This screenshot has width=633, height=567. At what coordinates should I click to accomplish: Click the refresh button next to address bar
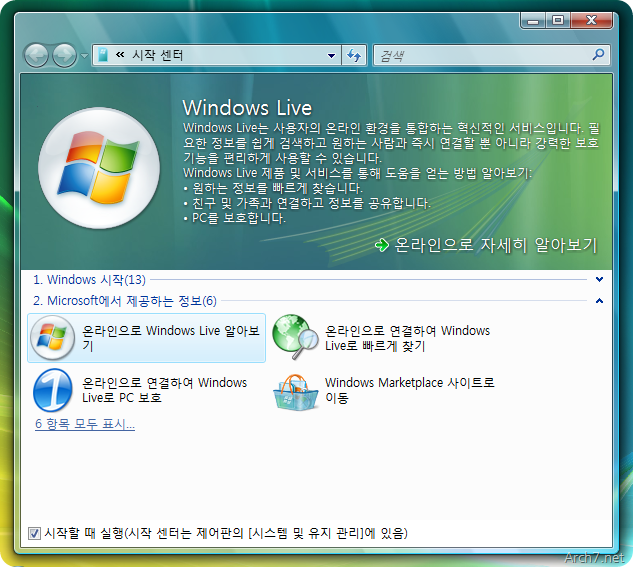click(x=354, y=56)
